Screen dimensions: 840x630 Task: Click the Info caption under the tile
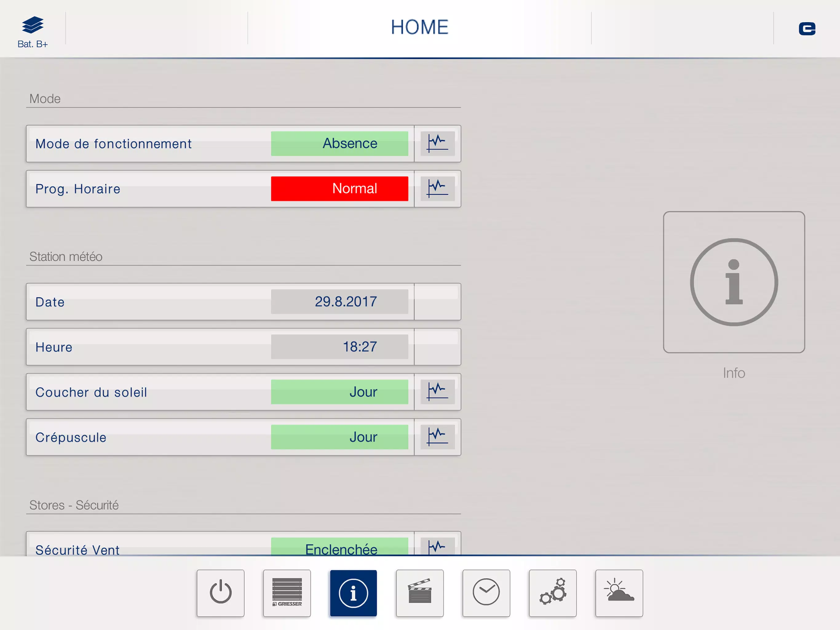(x=734, y=373)
